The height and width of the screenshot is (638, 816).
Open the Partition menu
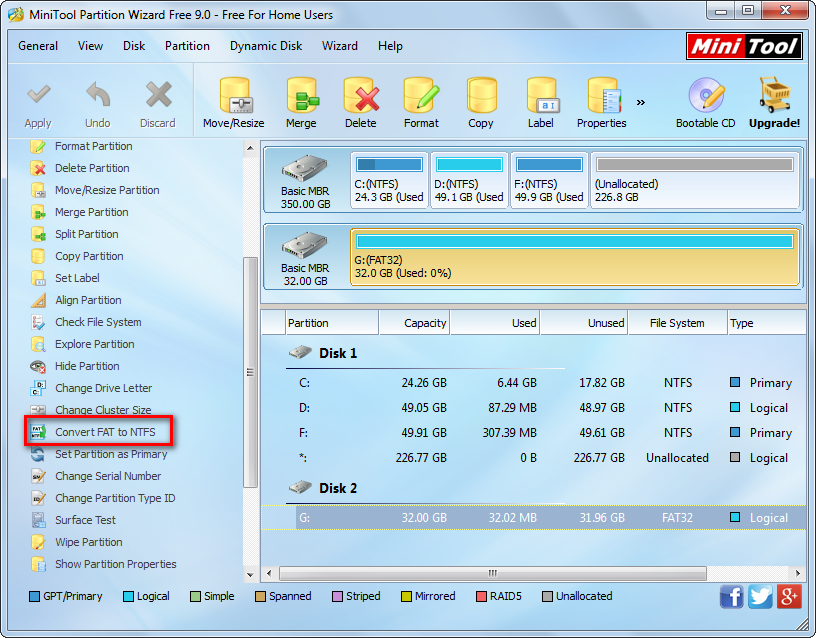(x=187, y=46)
